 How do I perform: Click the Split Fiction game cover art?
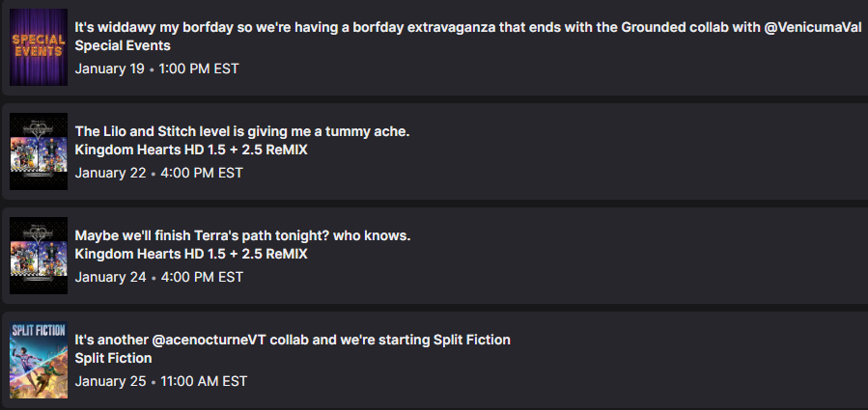coord(39,359)
